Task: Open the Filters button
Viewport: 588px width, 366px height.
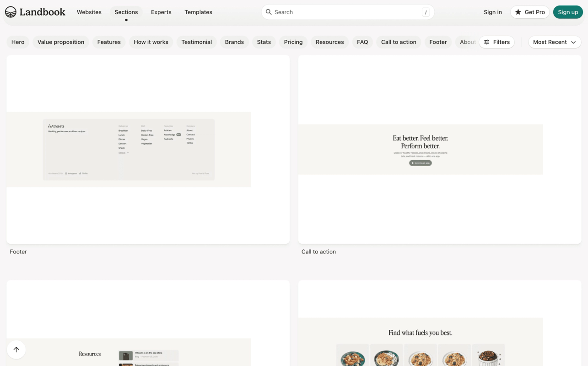Action: click(496, 42)
